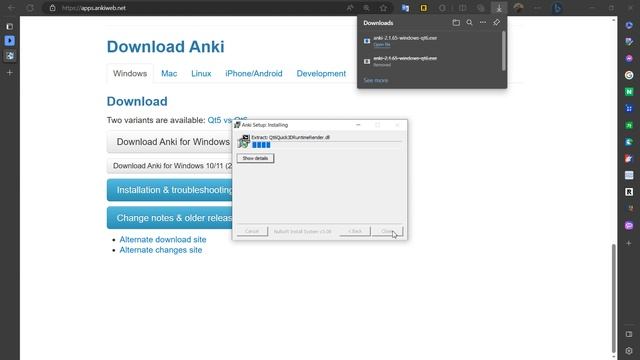640x360 pixels.
Task: Select the Anki page vertical tab icon
Action: [10, 56]
